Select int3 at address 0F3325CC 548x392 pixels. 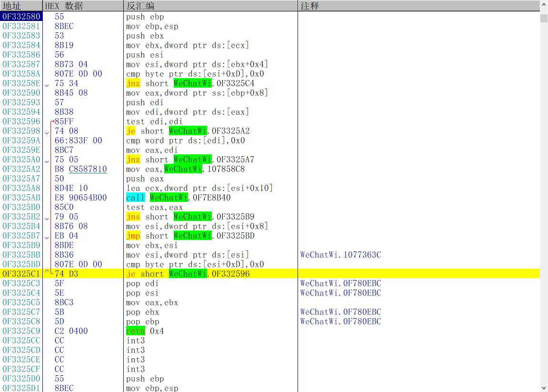(x=136, y=341)
